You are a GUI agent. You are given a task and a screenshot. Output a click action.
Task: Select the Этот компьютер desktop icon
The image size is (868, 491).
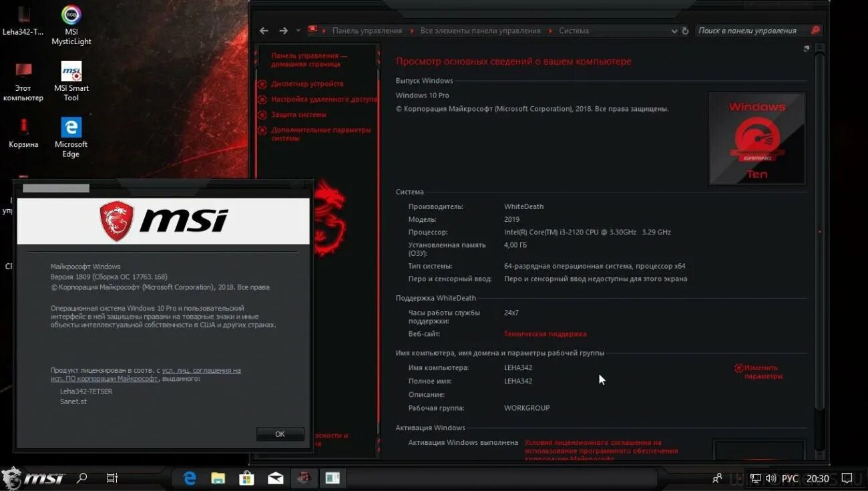pos(23,81)
